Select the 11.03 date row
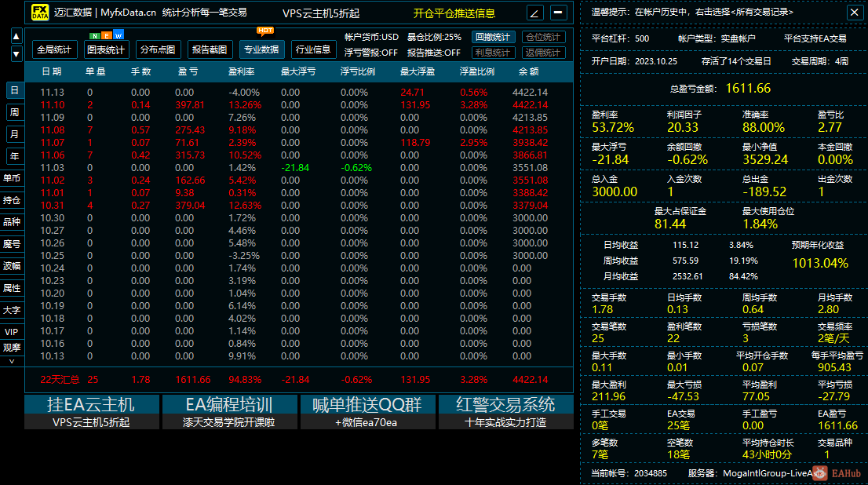Screen dimensions: 868x485 (299, 168)
